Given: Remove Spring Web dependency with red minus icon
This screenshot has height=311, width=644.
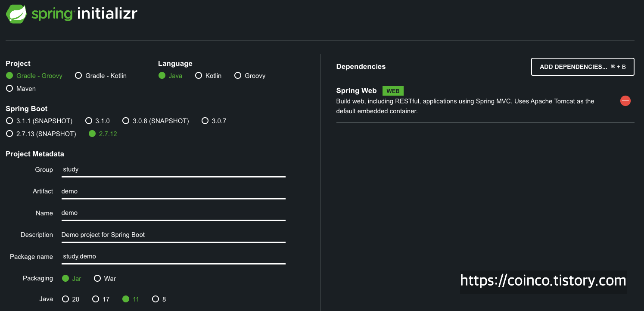Looking at the screenshot, I should [x=625, y=101].
